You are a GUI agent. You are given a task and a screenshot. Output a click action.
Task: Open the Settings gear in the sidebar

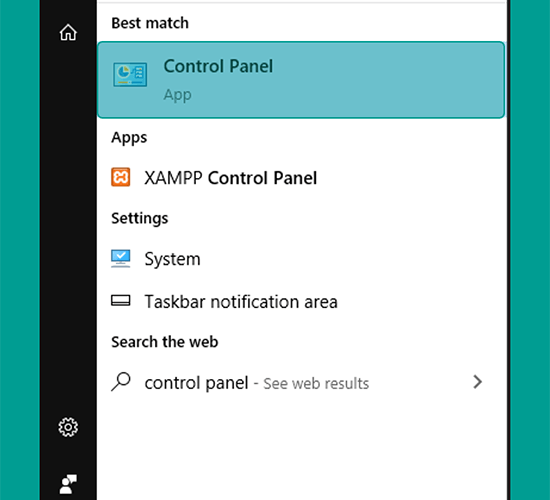point(68,427)
